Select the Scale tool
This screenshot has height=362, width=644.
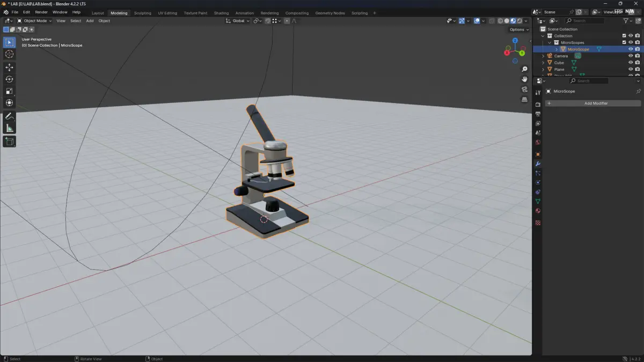pyautogui.click(x=9, y=91)
